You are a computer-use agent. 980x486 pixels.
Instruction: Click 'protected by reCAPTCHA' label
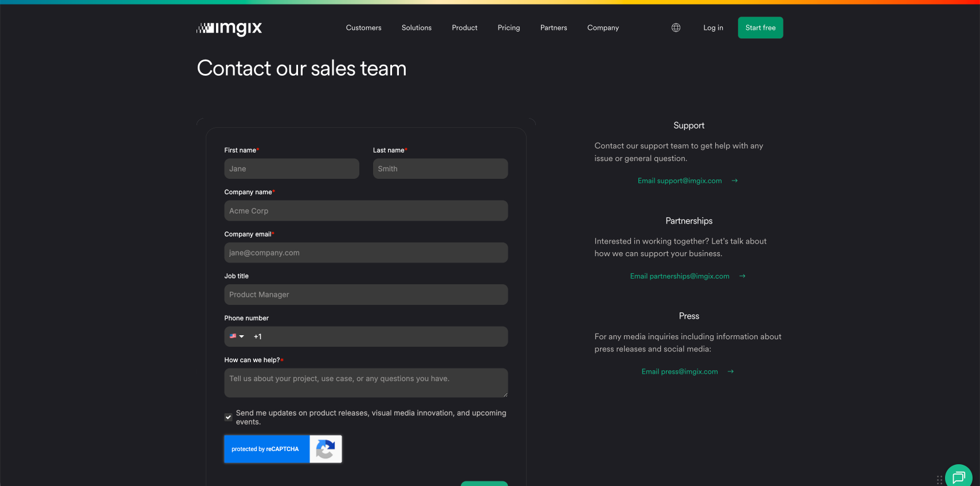265,449
